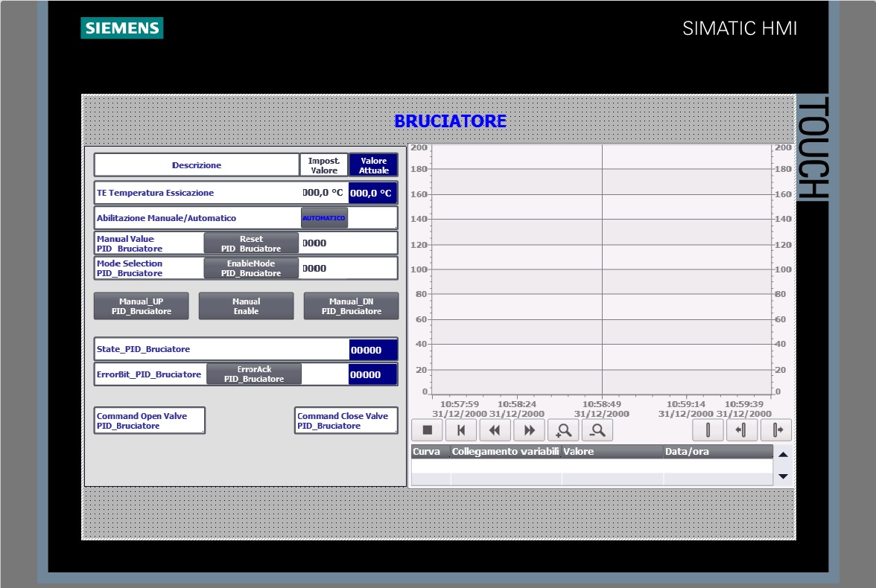Click the 10:57:59 time label on trend
876x588 pixels.
459,403
